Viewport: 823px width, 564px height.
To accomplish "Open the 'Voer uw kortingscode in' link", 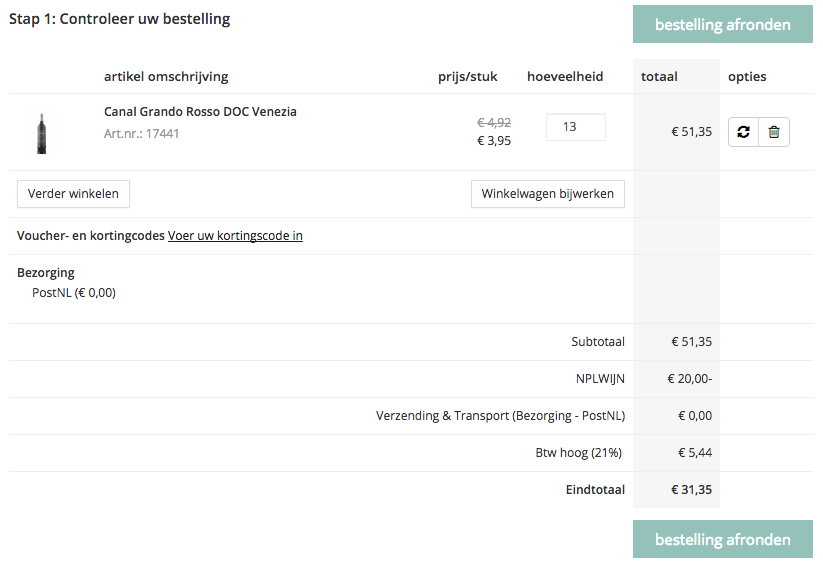I will pyautogui.click(x=235, y=236).
